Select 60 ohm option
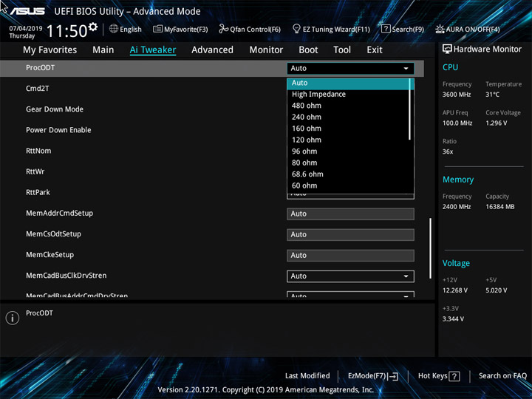This screenshot has height=399, width=532. tap(348, 185)
